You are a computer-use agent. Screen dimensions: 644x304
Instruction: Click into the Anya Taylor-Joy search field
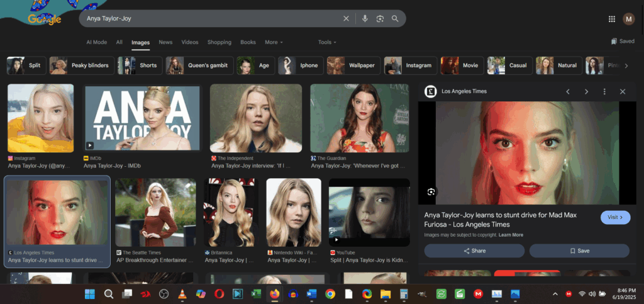[211, 18]
